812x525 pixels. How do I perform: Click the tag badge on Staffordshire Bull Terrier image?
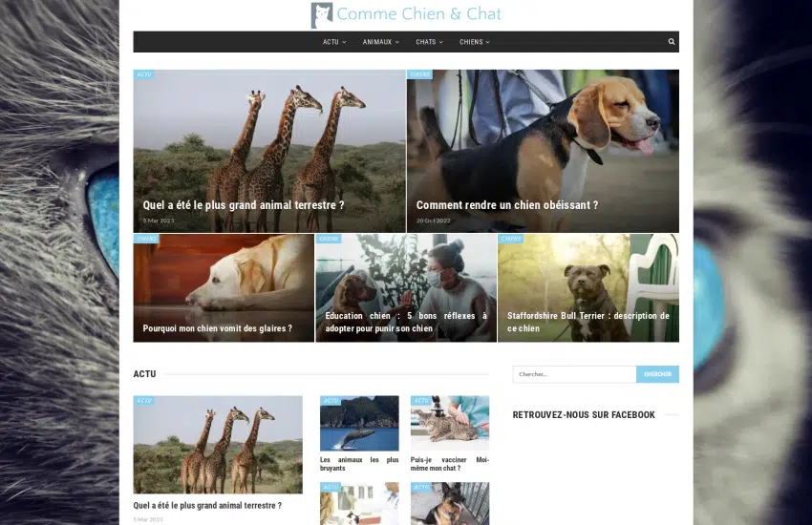(511, 239)
